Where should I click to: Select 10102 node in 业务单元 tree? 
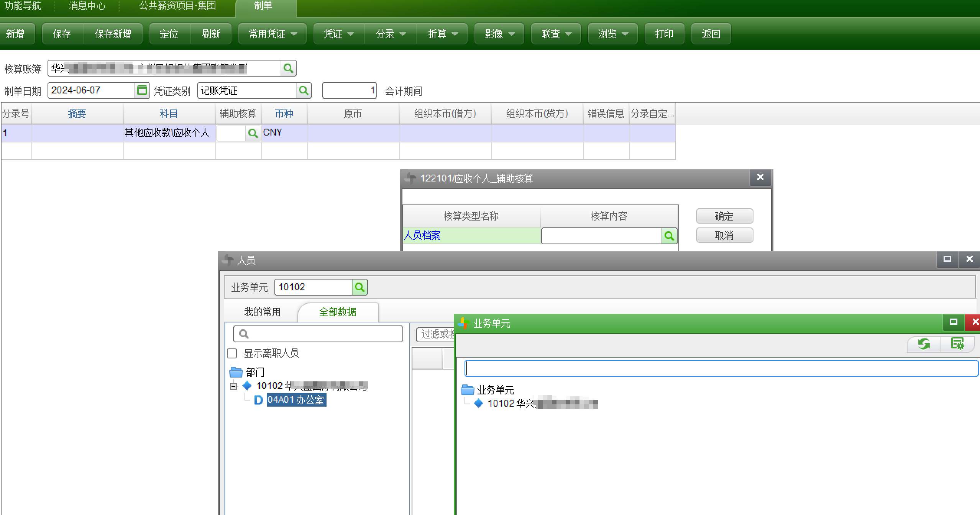point(542,403)
